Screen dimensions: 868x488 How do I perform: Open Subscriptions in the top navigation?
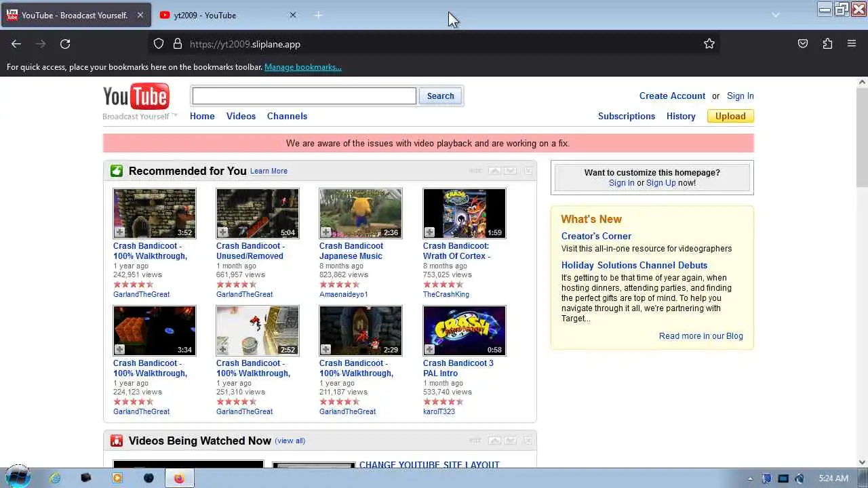click(x=627, y=116)
